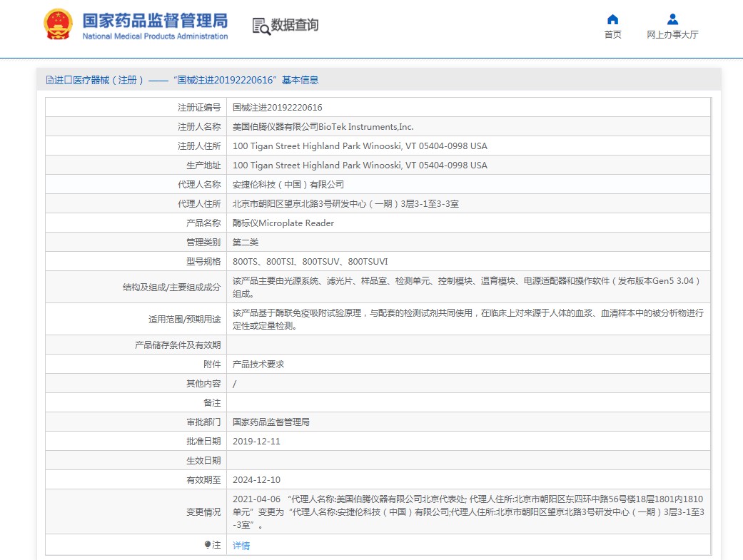
Task: Click the National Medical Products Administration subtitle
Action: (155, 36)
